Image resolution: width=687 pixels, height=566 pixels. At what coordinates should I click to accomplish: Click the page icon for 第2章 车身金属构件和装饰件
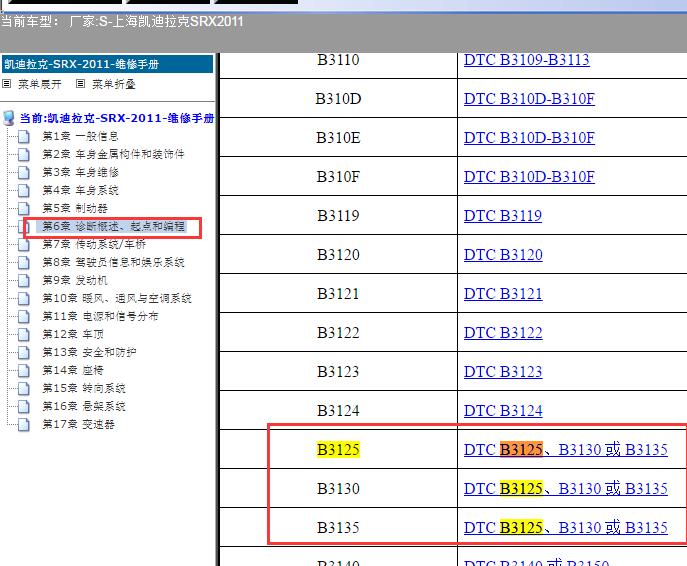click(x=24, y=154)
